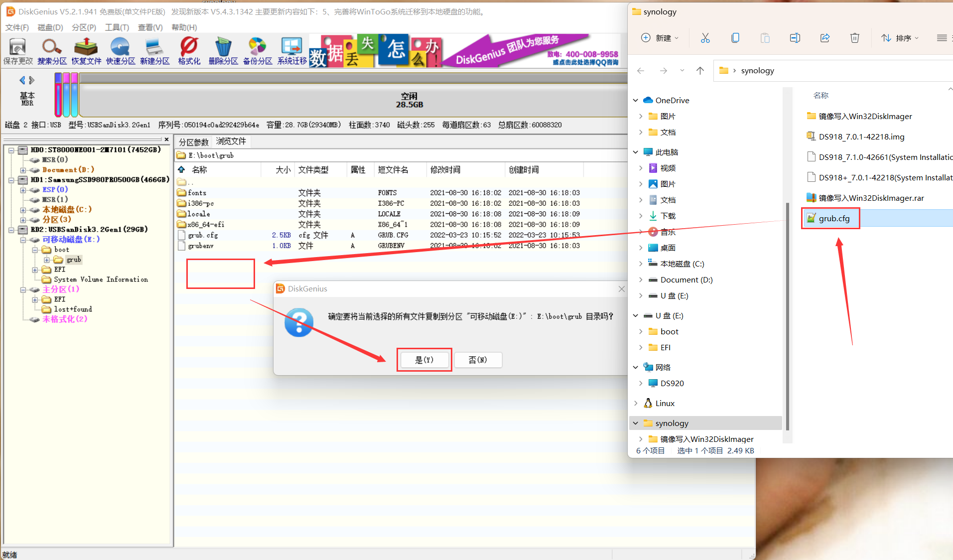The height and width of the screenshot is (560, 953).
Task: Click the cut scissors icon in Explorer
Action: [705, 38]
